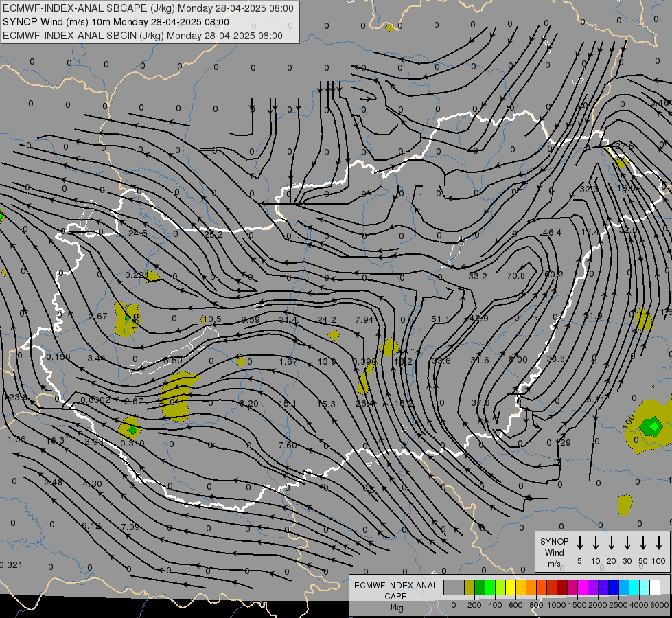Click the 0.129 value on the map
Image resolution: width=672 pixels, height=618 pixels.
[x=559, y=443]
